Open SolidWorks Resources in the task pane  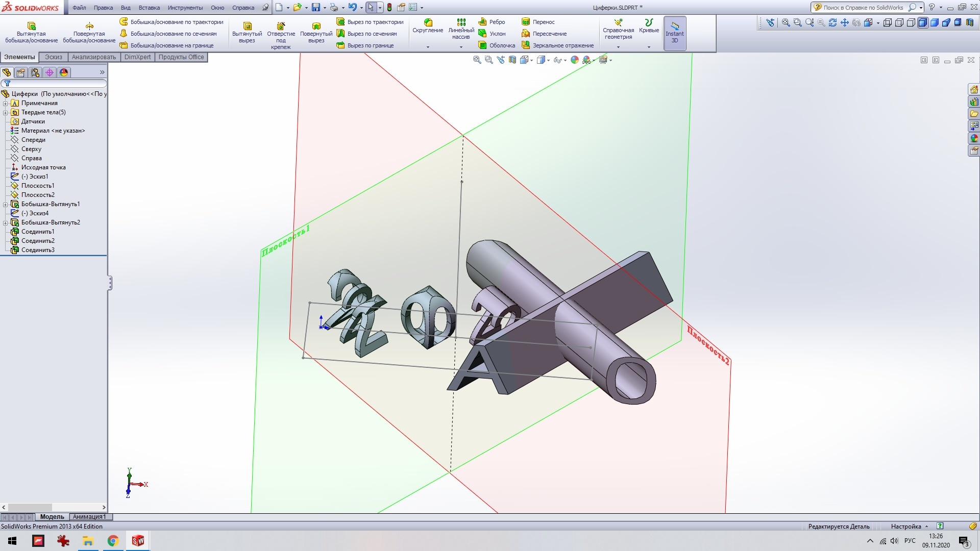click(x=974, y=89)
